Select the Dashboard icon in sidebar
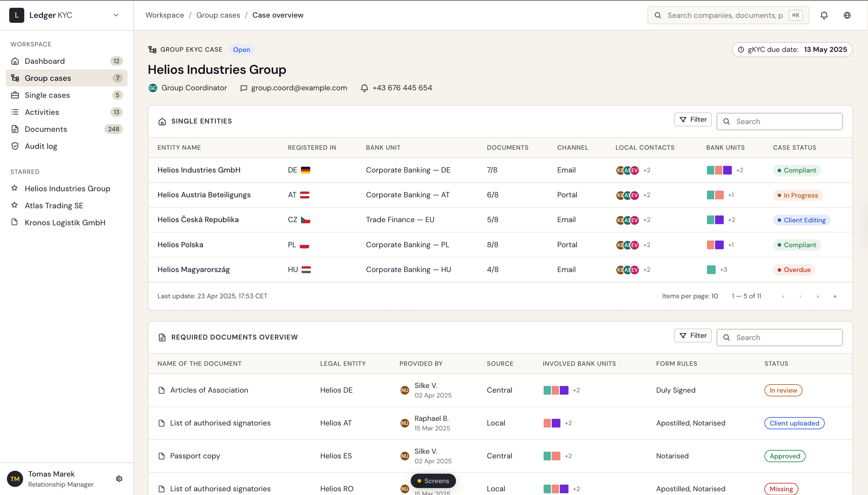 click(15, 61)
